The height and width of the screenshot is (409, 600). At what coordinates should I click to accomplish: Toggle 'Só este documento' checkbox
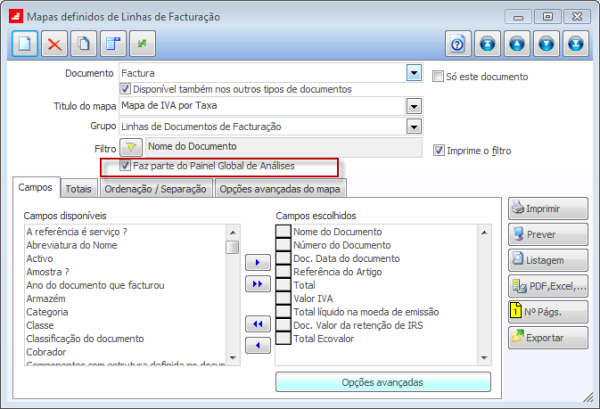(438, 76)
